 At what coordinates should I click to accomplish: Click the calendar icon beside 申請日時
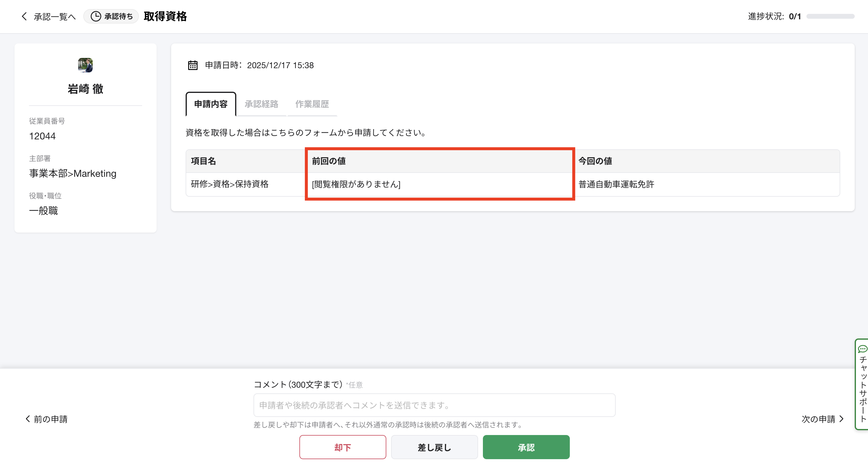pyautogui.click(x=193, y=65)
